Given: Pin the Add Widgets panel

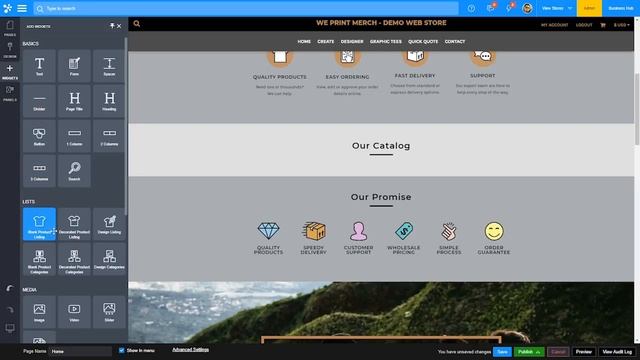Looking at the screenshot, I should (112, 26).
